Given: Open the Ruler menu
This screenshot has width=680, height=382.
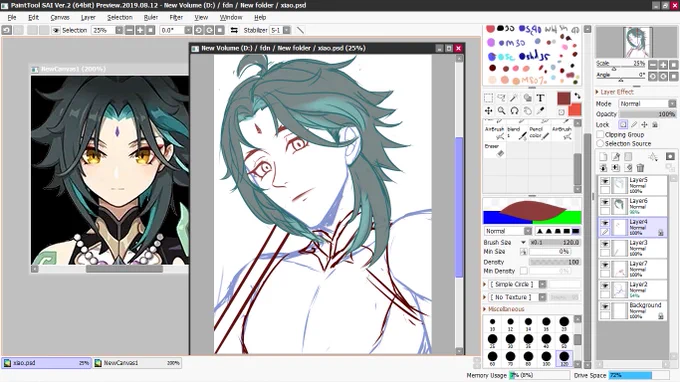Looking at the screenshot, I should pos(150,17).
